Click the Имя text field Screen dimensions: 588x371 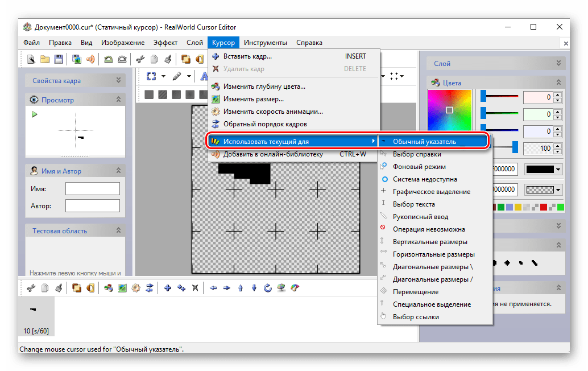point(93,188)
